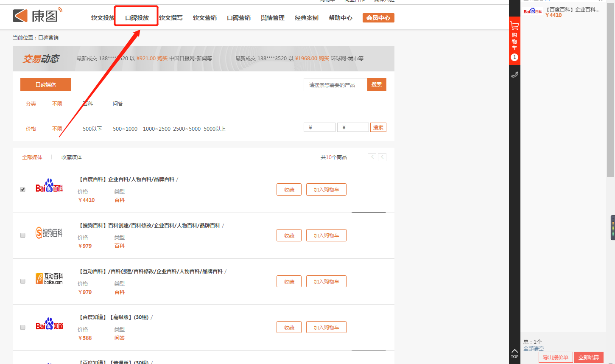The image size is (615, 364).
Task: Select 不限 in the 价格 filter row
Action: click(57, 129)
